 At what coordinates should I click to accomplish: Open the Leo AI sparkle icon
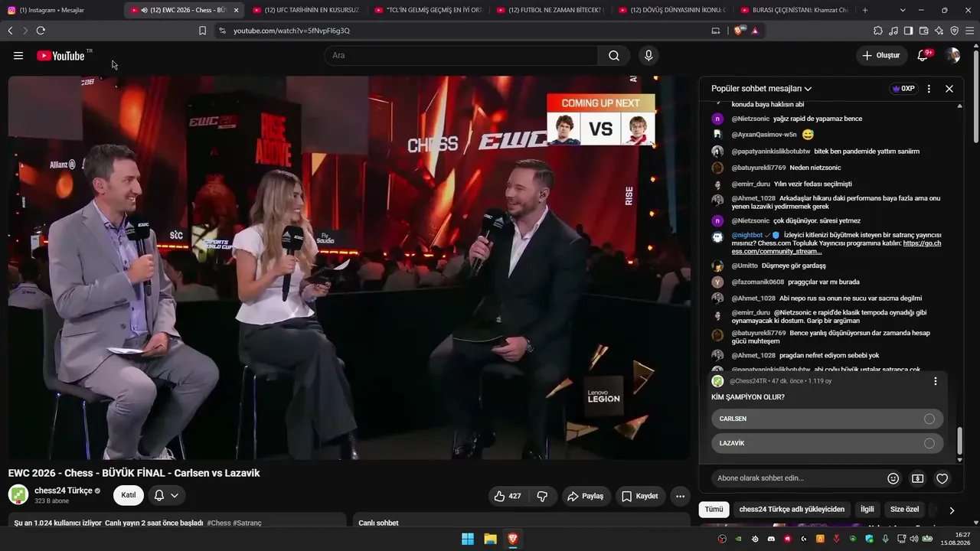pos(939,31)
